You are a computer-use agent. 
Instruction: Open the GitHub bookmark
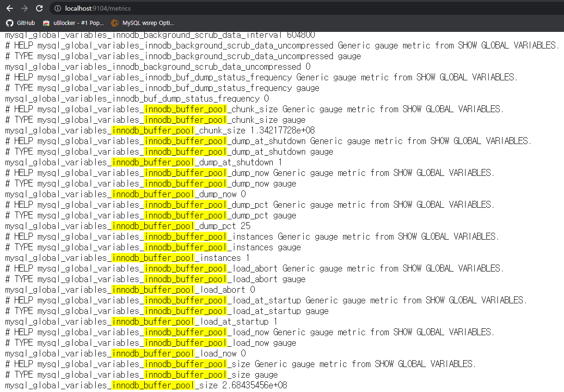pyautogui.click(x=20, y=23)
